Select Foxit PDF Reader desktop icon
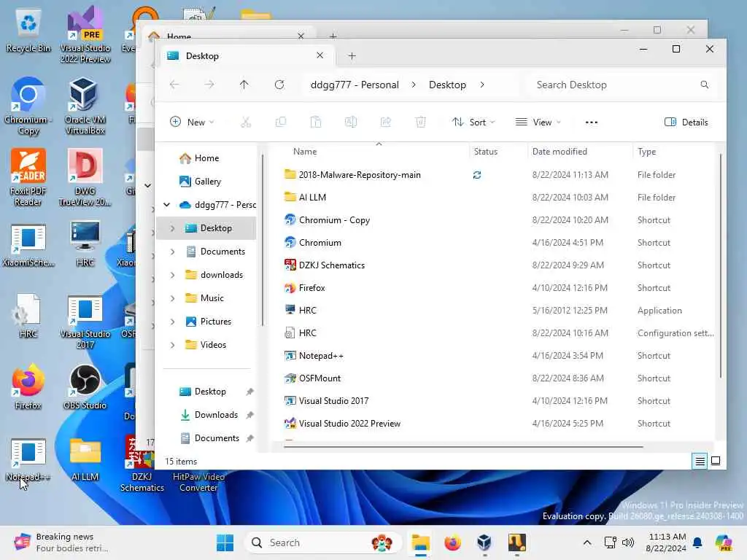The image size is (747, 560). click(28, 177)
